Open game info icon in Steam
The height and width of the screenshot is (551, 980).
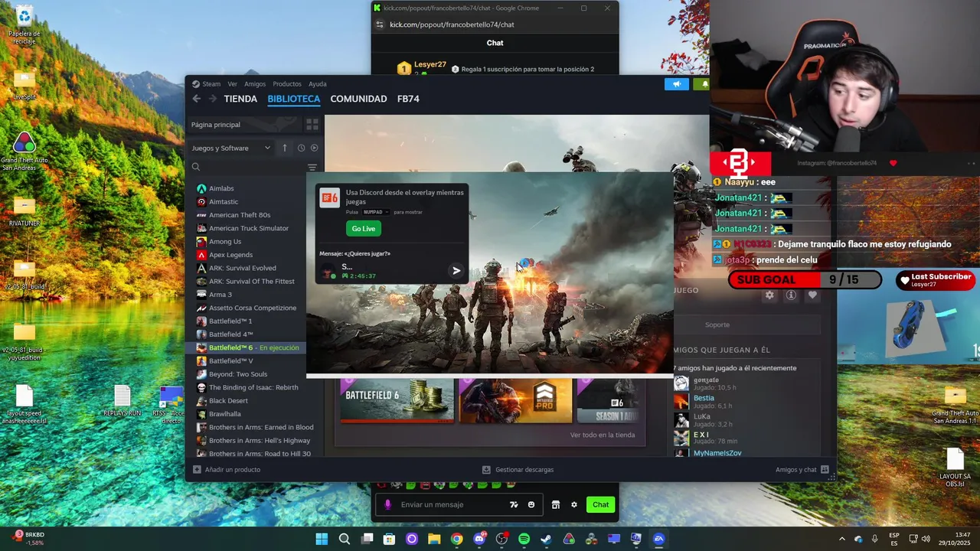(x=791, y=295)
